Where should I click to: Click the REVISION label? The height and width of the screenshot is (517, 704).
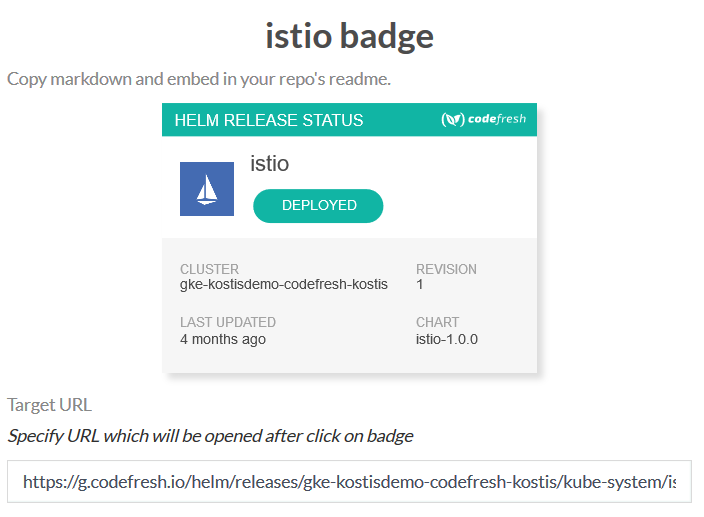click(446, 269)
